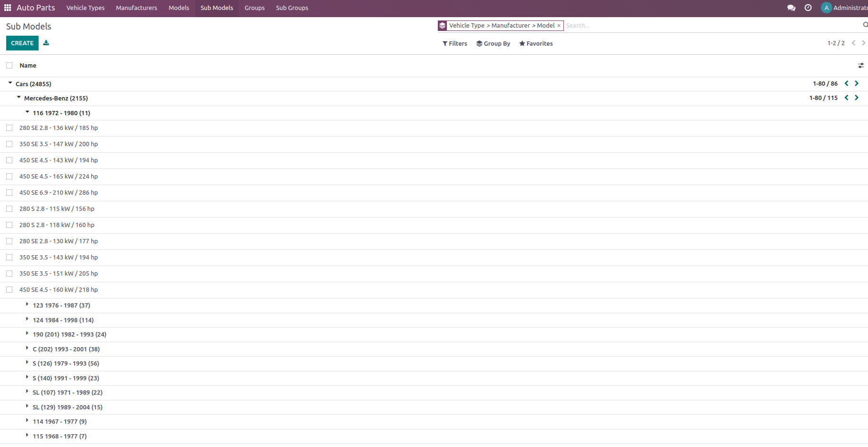
Task: Remove the Vehicle Type grouping facet
Action: [559, 26]
